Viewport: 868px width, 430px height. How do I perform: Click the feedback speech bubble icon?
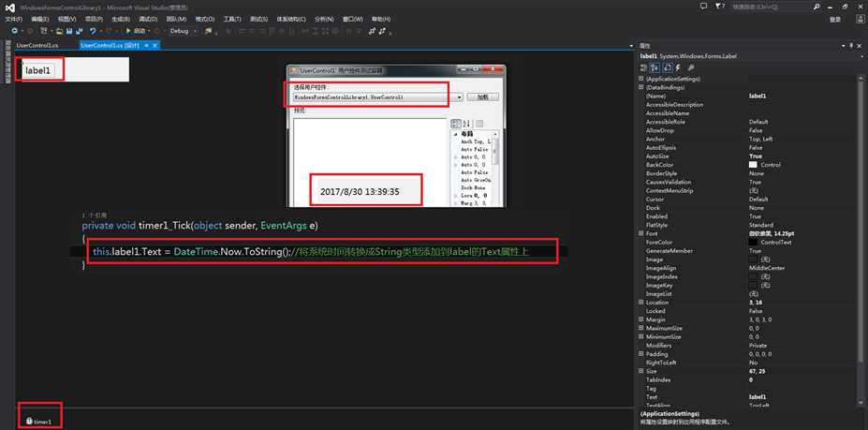703,7
